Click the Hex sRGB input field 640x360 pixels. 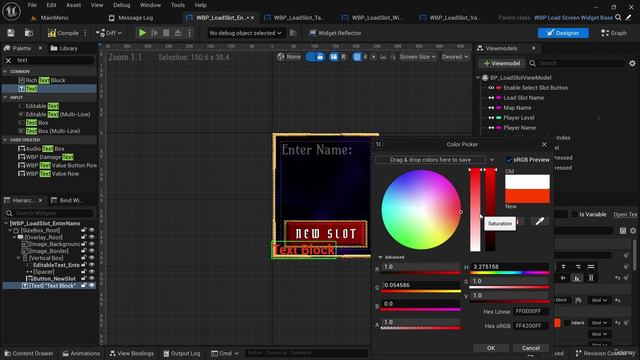coord(530,326)
